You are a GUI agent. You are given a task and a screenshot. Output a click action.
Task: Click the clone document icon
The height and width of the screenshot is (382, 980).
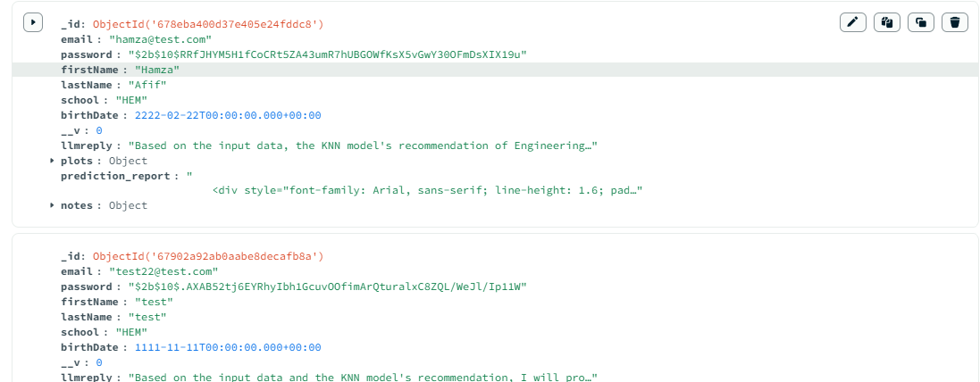pyautogui.click(x=921, y=22)
